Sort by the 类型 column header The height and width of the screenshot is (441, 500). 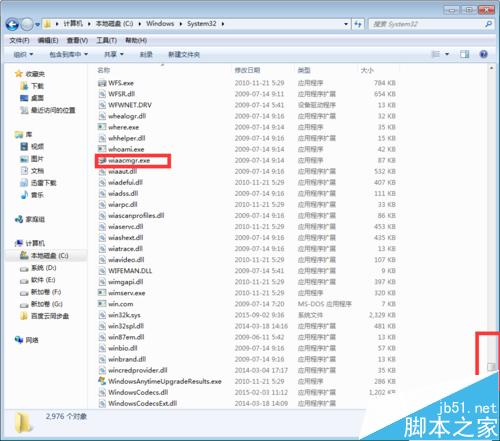point(304,70)
